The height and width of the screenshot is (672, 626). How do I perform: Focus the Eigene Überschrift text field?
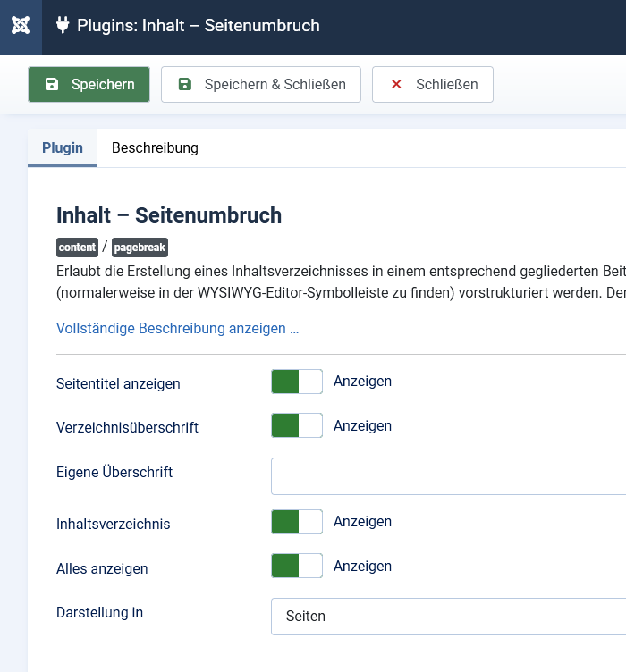[447, 476]
